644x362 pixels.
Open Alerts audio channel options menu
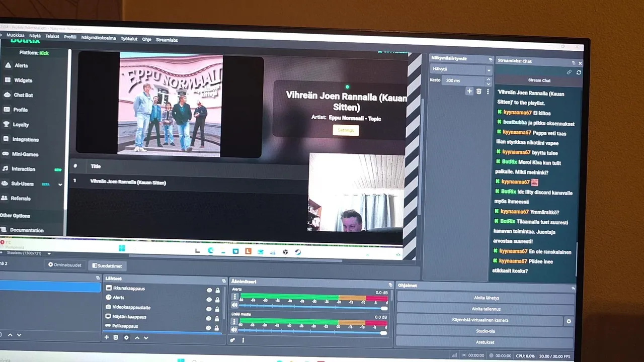[x=234, y=297]
